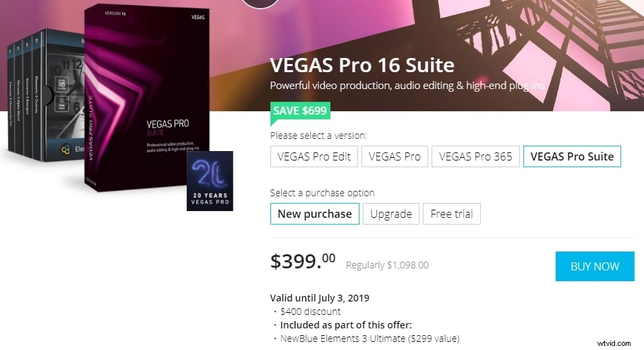The image size is (644, 350).
Task: Click the $399.00 price text
Action: [303, 260]
